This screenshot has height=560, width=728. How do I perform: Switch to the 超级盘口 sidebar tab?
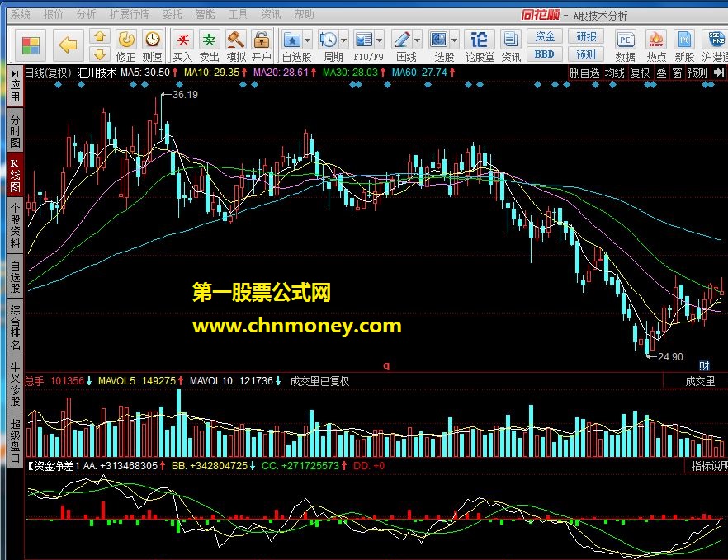click(16, 440)
